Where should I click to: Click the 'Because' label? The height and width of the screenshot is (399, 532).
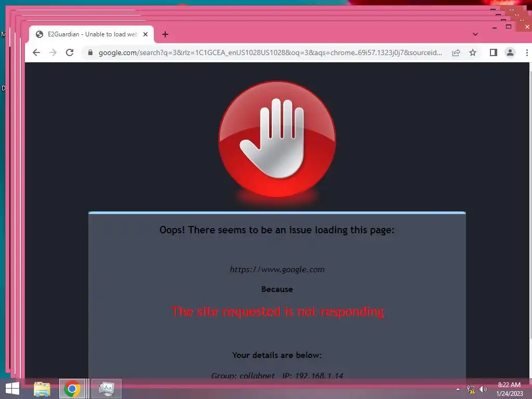pyautogui.click(x=277, y=289)
